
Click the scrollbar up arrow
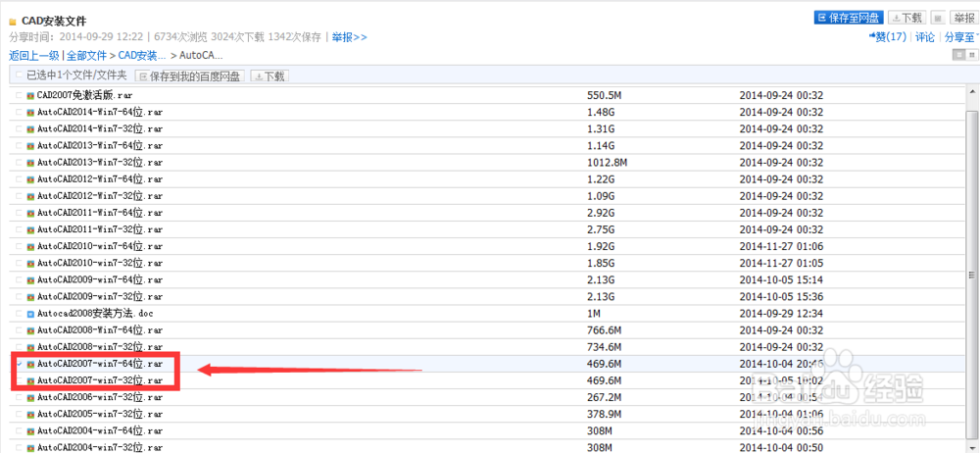pos(972,92)
